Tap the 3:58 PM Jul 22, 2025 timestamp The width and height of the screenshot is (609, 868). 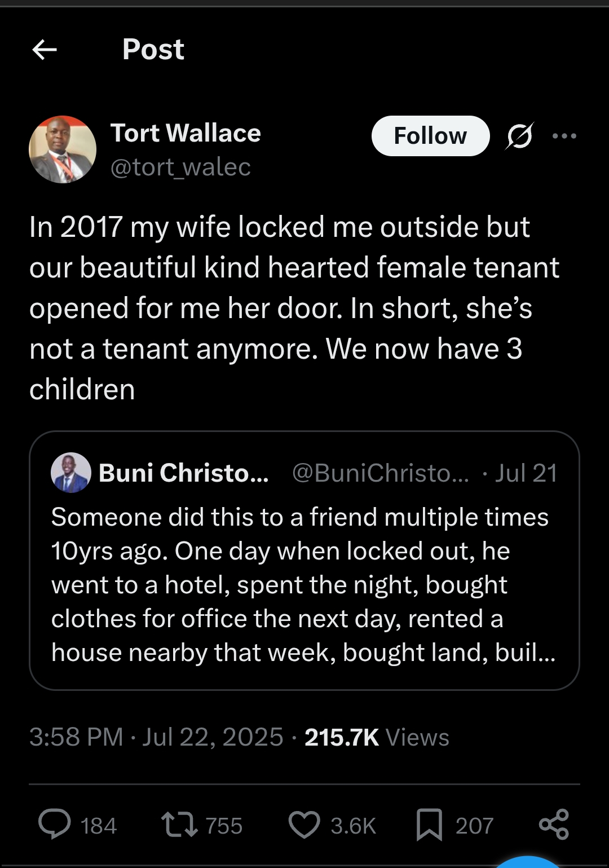coord(156,737)
